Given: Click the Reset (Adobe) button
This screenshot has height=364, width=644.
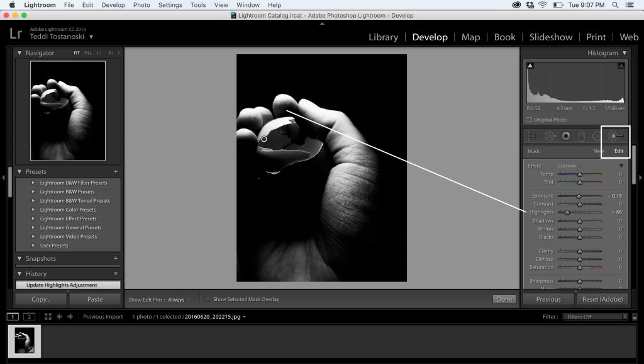Looking at the screenshot, I should coord(602,299).
